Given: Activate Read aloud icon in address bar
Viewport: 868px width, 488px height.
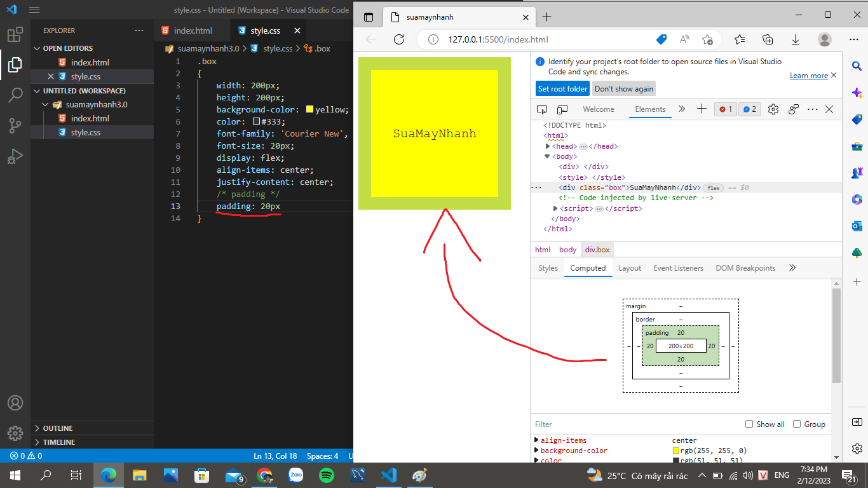Looking at the screenshot, I should (x=684, y=39).
